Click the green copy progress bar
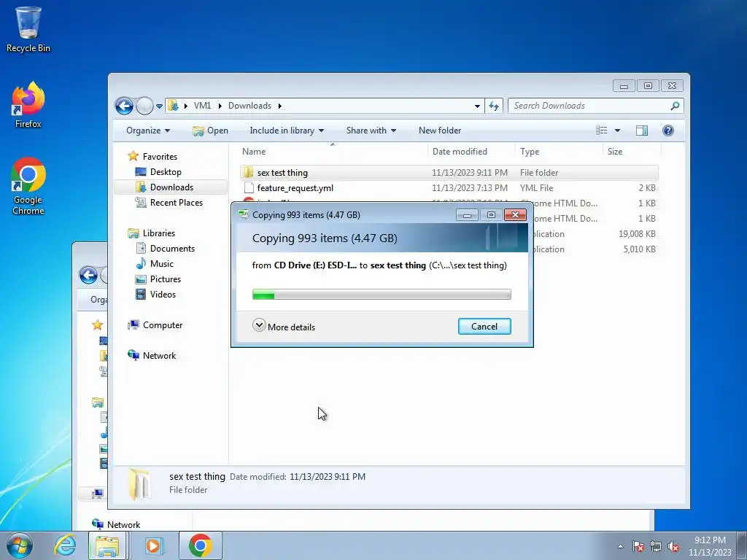Image resolution: width=747 pixels, height=560 pixels. coord(382,295)
